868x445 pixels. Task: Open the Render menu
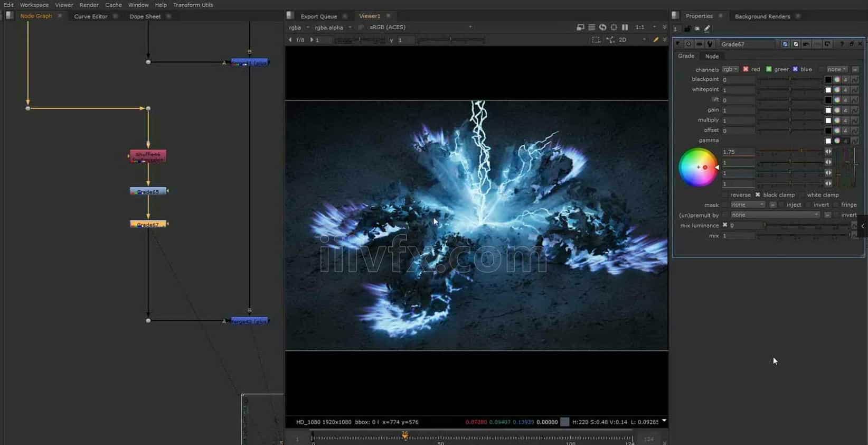[89, 5]
